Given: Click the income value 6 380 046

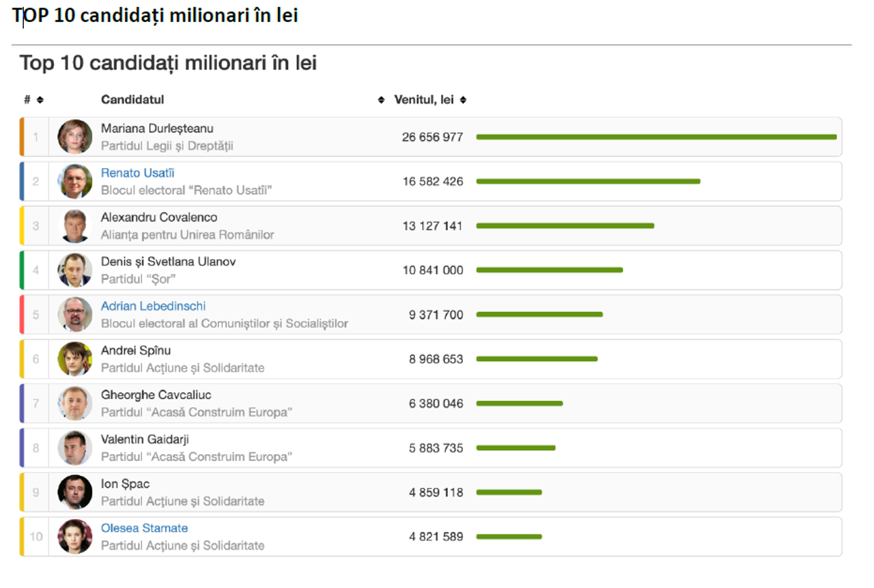Looking at the screenshot, I should point(436,404).
